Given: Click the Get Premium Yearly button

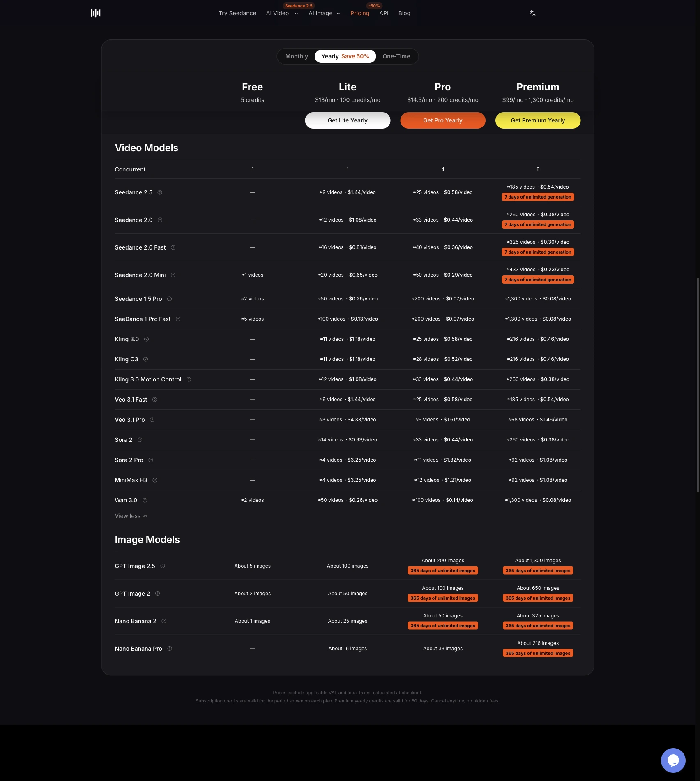Looking at the screenshot, I should click(x=538, y=120).
